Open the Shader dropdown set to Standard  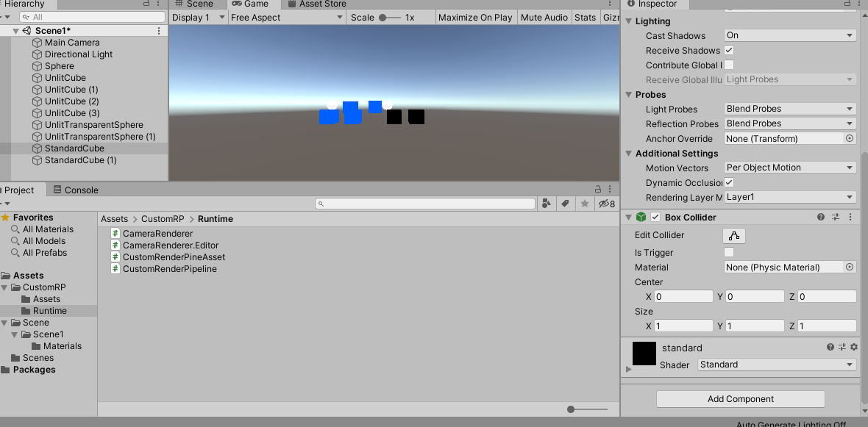[776, 365]
